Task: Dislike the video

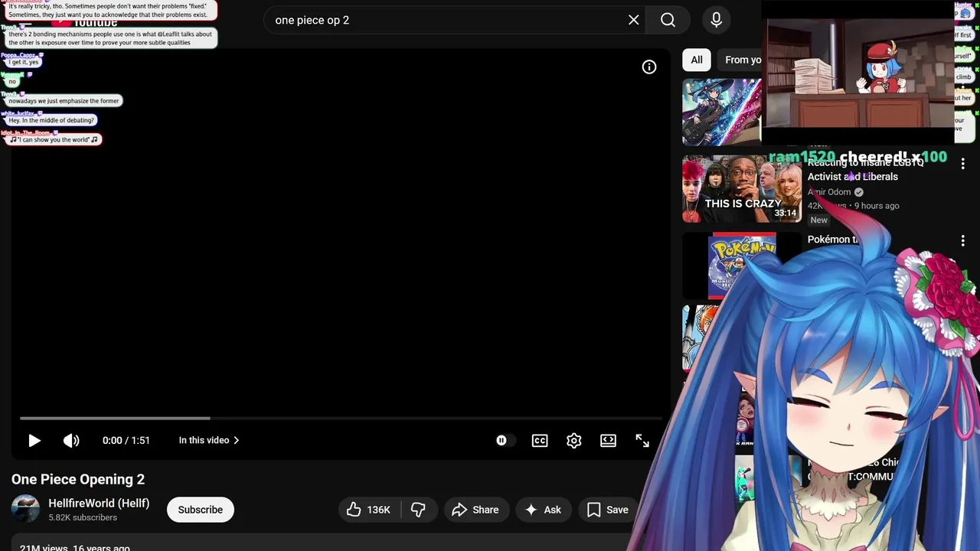Action: [x=418, y=510]
